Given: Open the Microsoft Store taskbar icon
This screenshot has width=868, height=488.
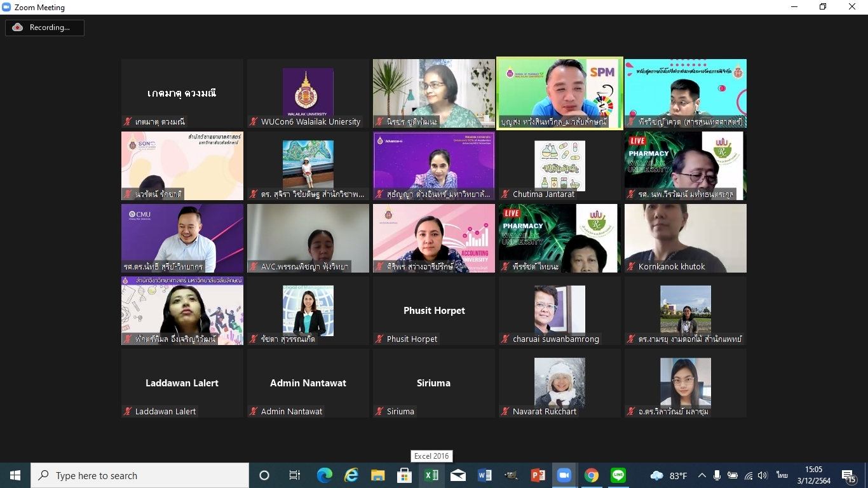Looking at the screenshot, I should 405,475.
